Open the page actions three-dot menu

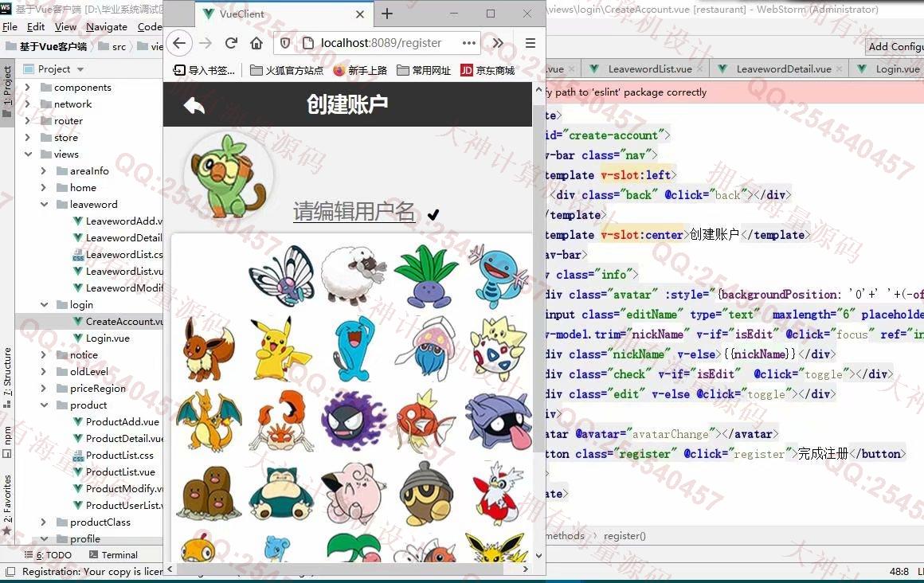tap(469, 43)
